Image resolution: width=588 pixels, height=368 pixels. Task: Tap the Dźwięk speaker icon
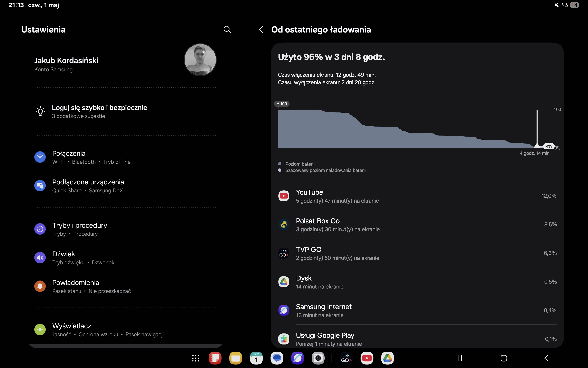pyautogui.click(x=40, y=258)
